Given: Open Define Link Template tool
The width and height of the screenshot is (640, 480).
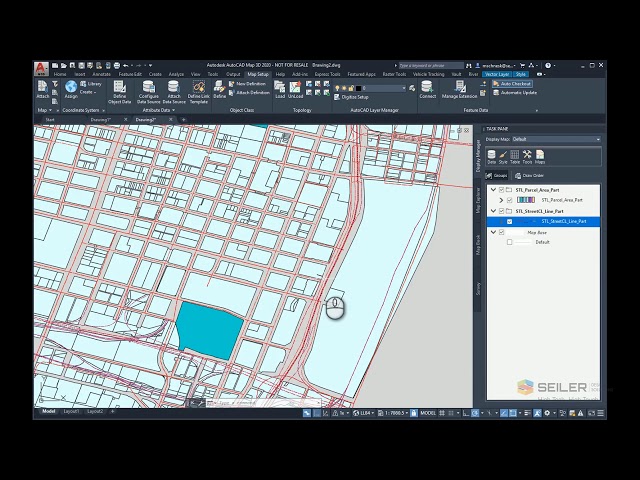Looking at the screenshot, I should coord(199,92).
